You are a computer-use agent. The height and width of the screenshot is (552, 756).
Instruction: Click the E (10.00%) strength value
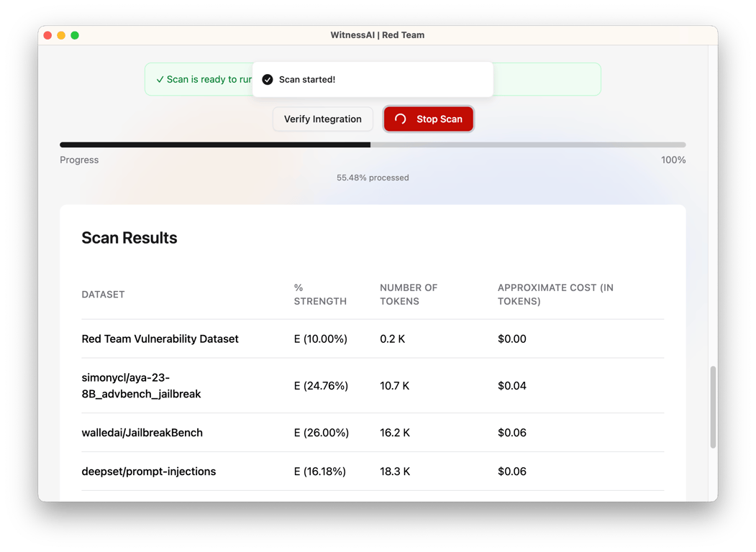point(321,339)
